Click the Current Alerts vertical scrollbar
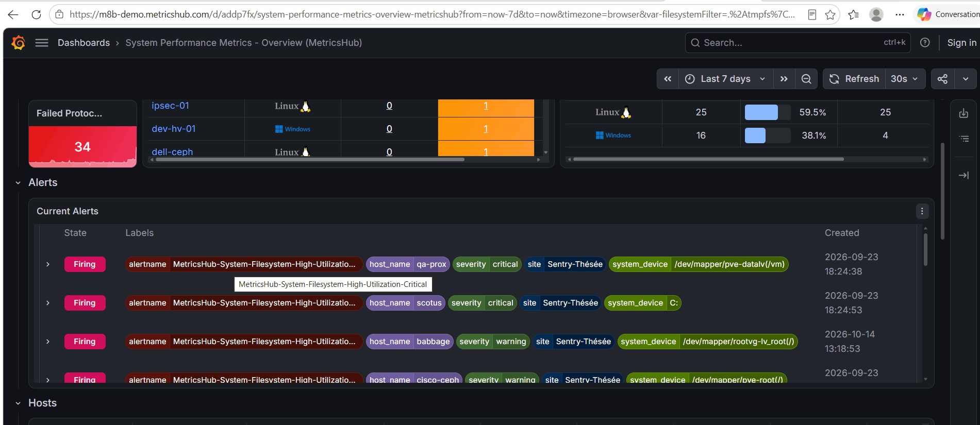Image resolution: width=980 pixels, height=425 pixels. pyautogui.click(x=925, y=250)
